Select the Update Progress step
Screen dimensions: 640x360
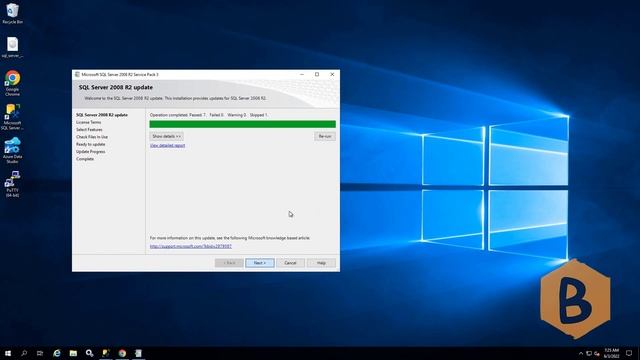tap(91, 152)
